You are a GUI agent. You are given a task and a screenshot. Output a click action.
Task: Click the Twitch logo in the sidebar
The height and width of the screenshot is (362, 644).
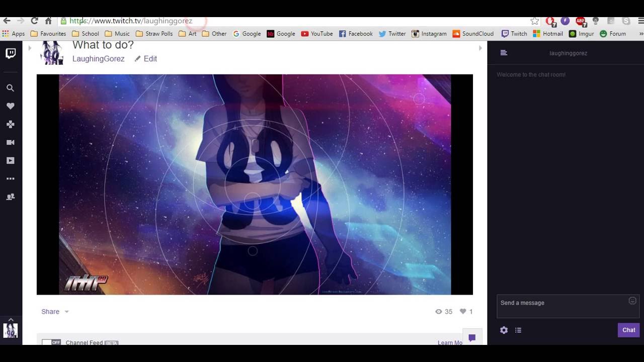[11, 53]
